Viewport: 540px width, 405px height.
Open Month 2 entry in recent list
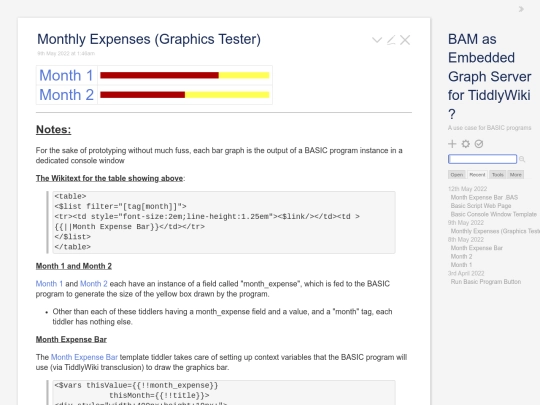tap(461, 256)
